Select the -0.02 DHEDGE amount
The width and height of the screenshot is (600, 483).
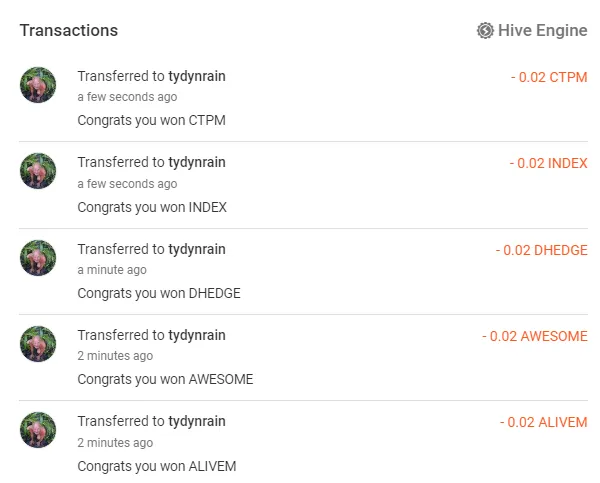click(x=541, y=250)
